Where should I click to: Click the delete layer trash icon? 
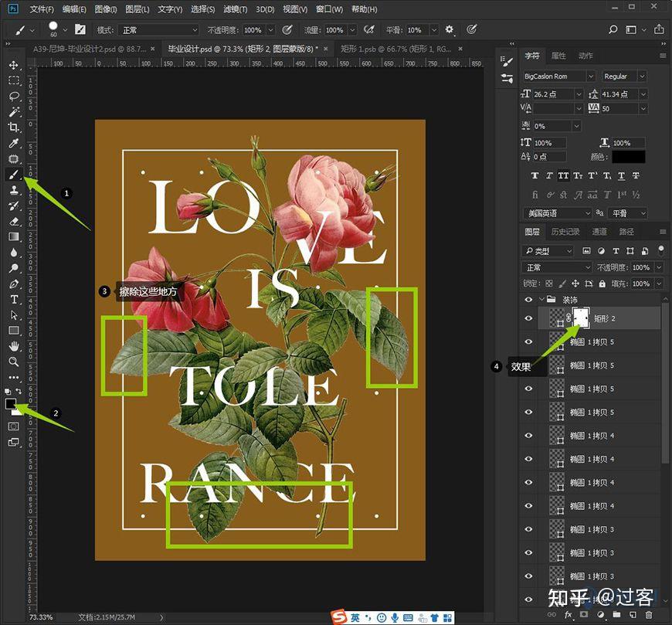(x=649, y=615)
